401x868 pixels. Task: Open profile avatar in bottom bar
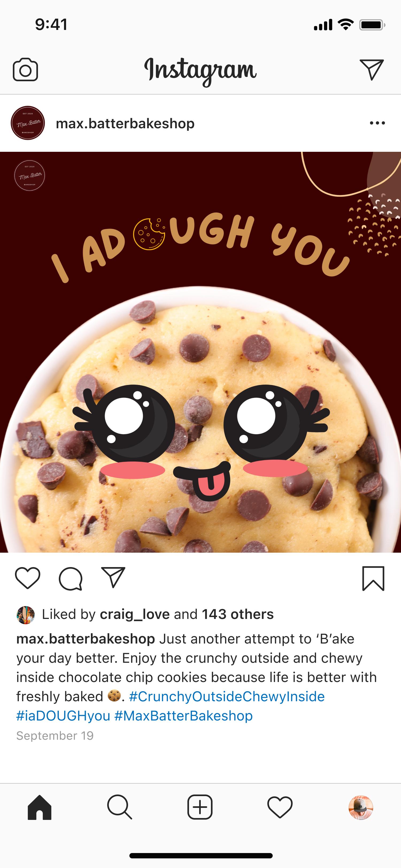coord(361,808)
